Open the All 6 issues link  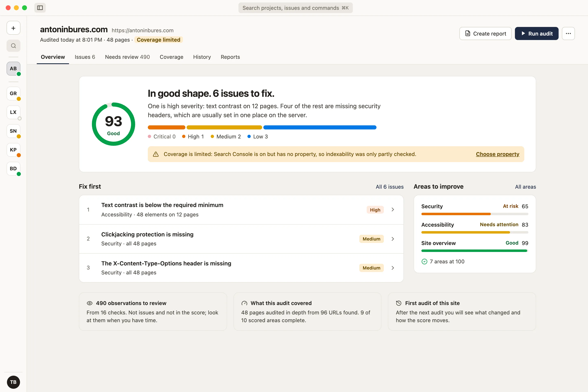pyautogui.click(x=390, y=187)
